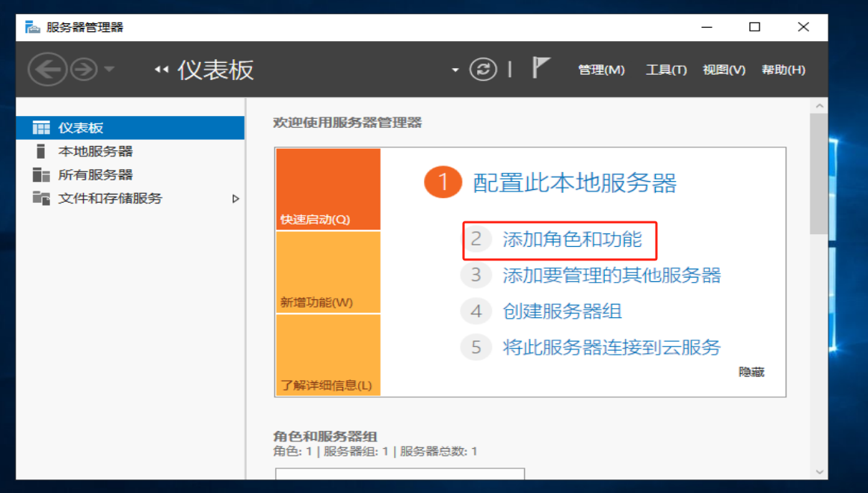Click the step 5 number circle
The image size is (868, 493).
click(x=476, y=347)
